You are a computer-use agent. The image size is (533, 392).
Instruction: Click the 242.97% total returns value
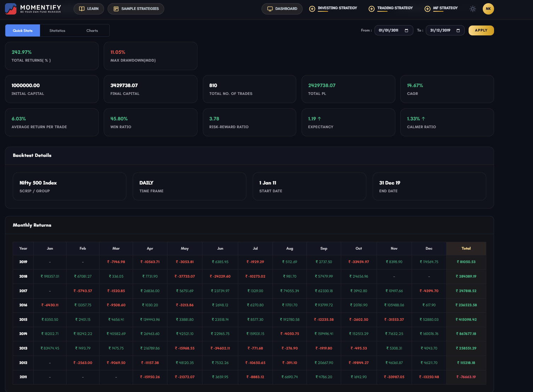point(22,52)
